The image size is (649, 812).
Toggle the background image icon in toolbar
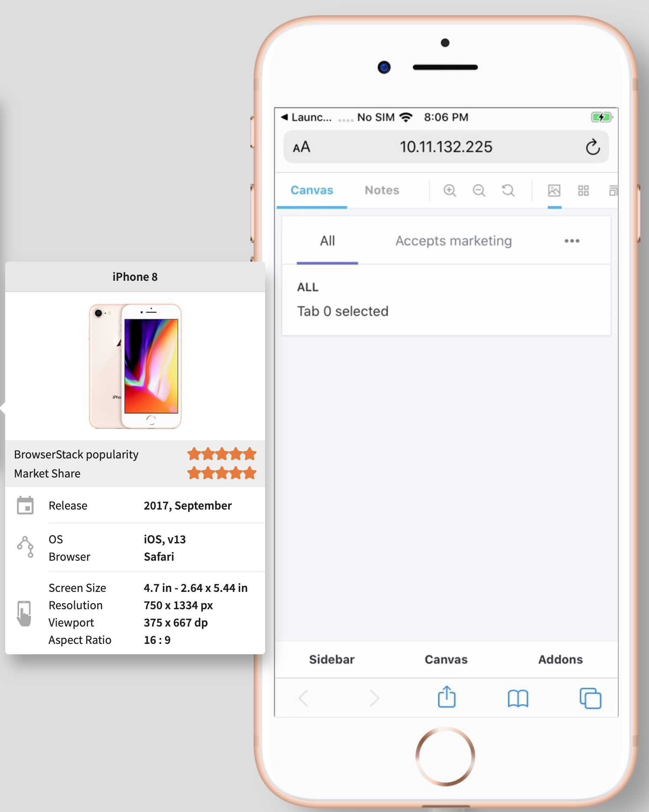click(554, 190)
